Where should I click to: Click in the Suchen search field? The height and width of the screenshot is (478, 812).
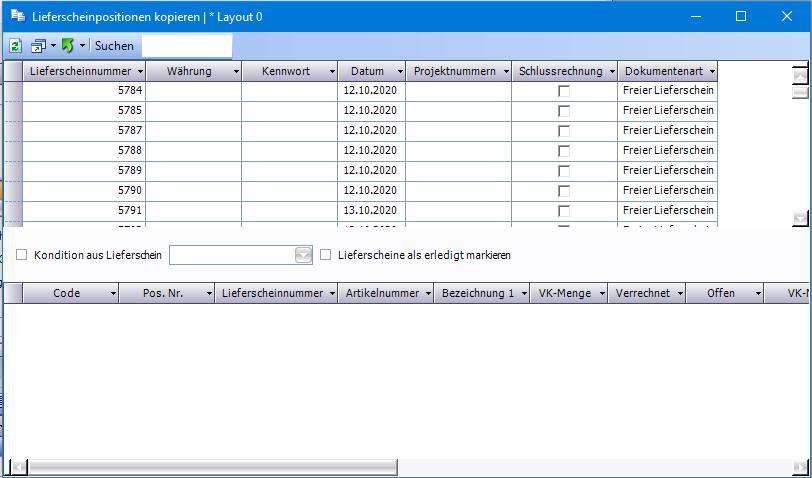186,46
